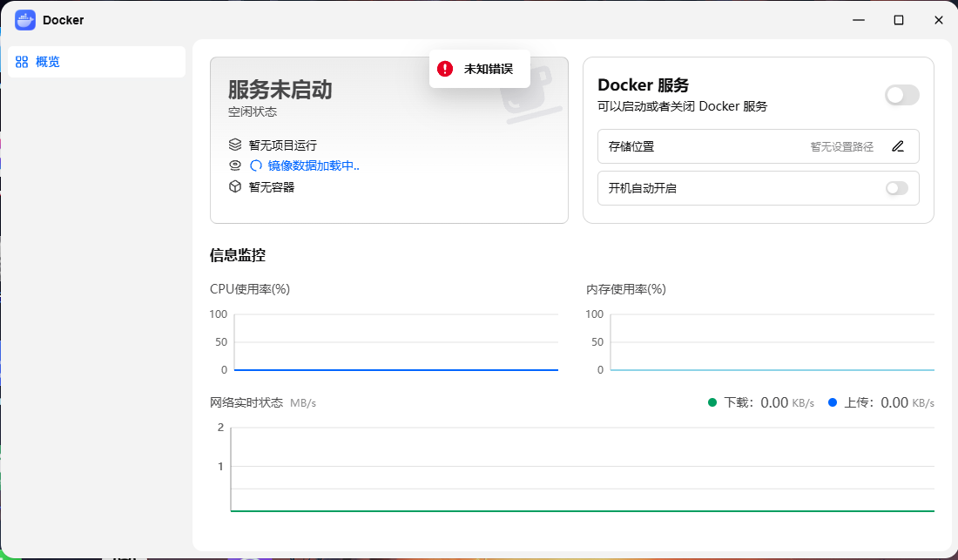Viewport: 958px width, 560px height.
Task: Click the 可以启动或者关闭 Docker 服务 description
Action: tap(683, 106)
